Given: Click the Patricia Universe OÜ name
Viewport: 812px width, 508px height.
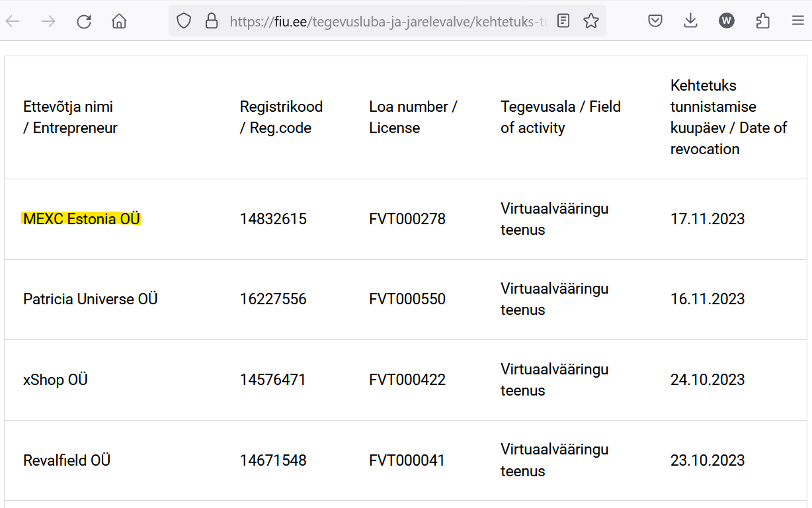Looking at the screenshot, I should (90, 299).
